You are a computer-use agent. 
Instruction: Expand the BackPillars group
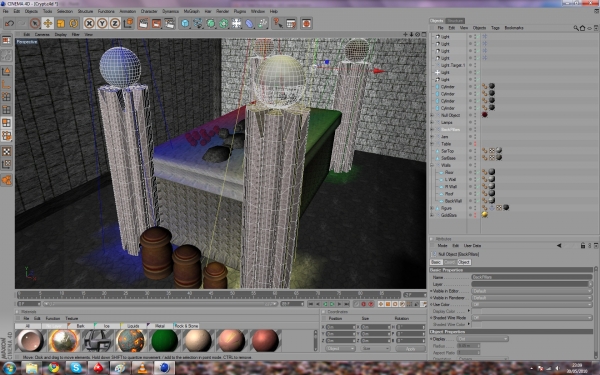(x=432, y=130)
